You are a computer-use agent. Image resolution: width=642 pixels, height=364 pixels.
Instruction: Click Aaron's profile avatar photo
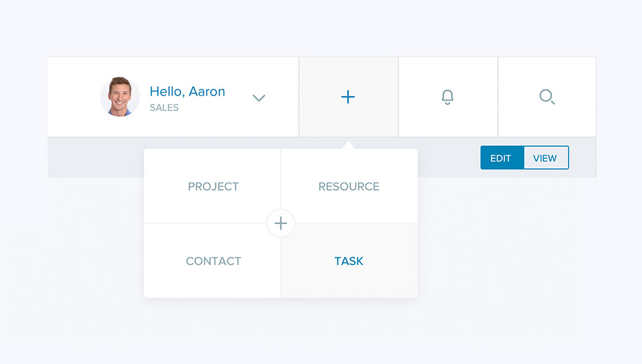point(120,97)
